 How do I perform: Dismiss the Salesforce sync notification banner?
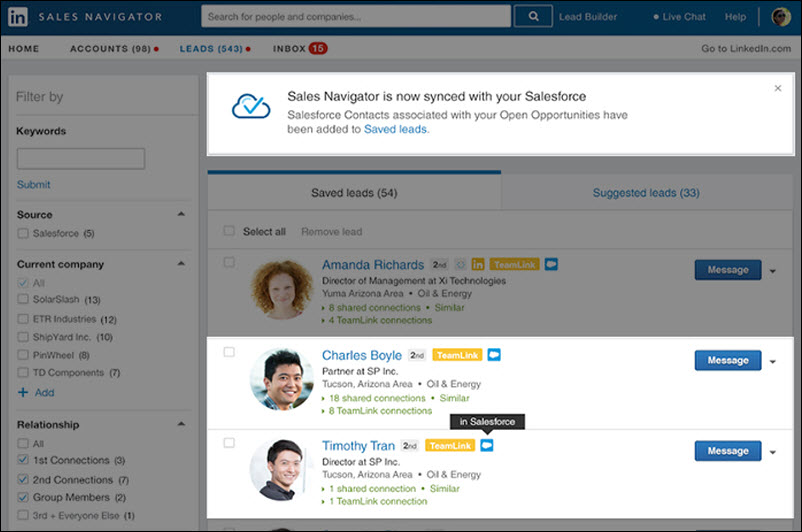[778, 88]
